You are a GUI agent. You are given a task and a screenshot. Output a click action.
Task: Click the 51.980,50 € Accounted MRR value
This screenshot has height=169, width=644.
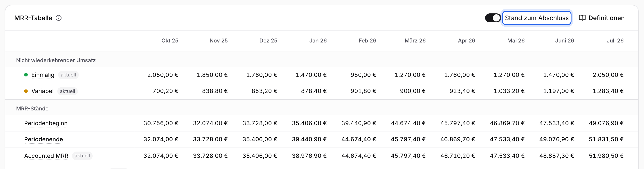pos(606,156)
